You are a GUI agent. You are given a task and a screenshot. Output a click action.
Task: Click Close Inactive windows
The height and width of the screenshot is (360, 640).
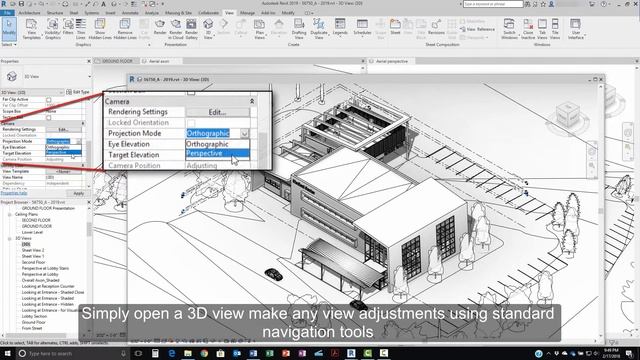(x=528, y=29)
